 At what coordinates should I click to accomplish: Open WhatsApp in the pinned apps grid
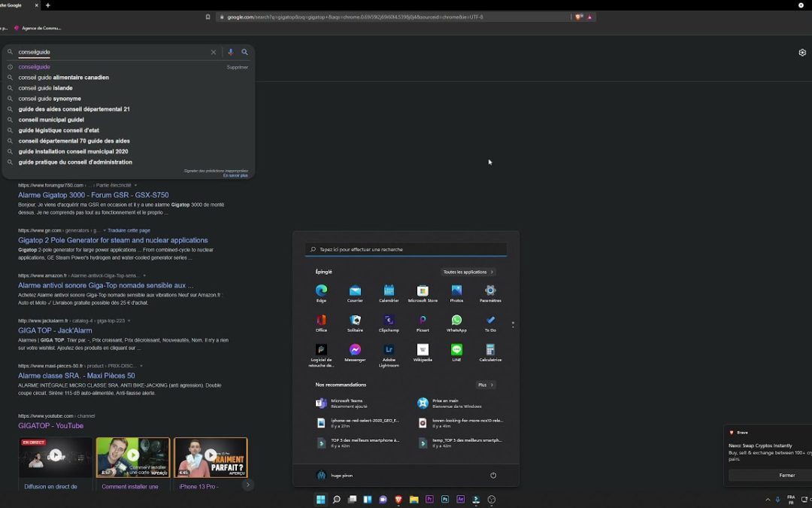tap(456, 320)
